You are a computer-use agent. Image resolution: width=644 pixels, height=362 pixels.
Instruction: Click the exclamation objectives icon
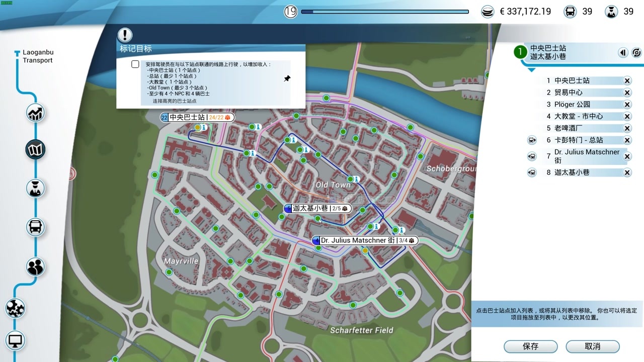125,35
